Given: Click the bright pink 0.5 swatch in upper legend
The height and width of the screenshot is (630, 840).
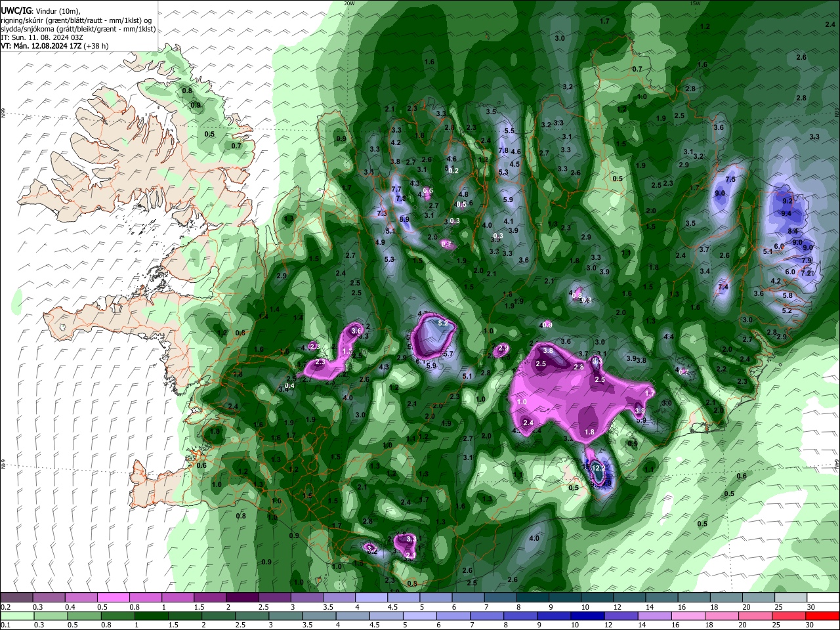Looking at the screenshot, I should tap(112, 598).
